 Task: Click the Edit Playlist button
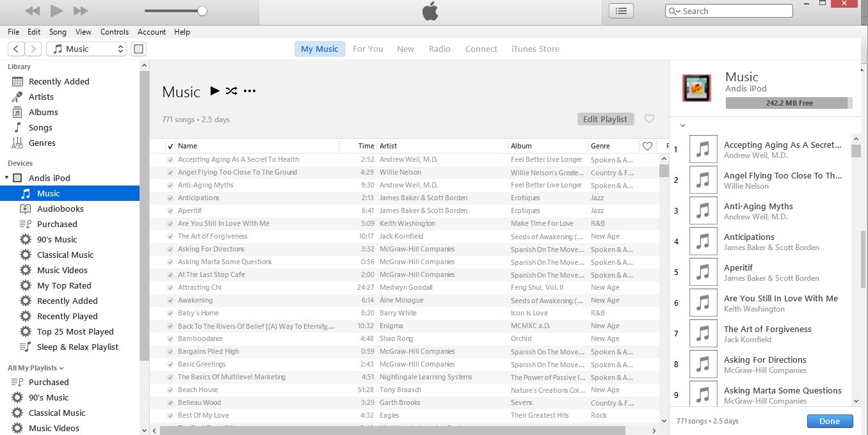606,119
